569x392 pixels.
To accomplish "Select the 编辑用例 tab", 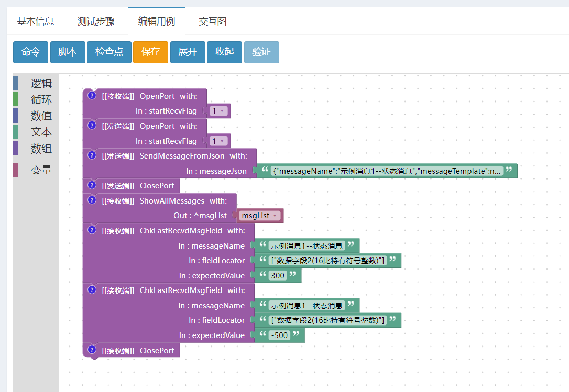I will coord(157,21).
